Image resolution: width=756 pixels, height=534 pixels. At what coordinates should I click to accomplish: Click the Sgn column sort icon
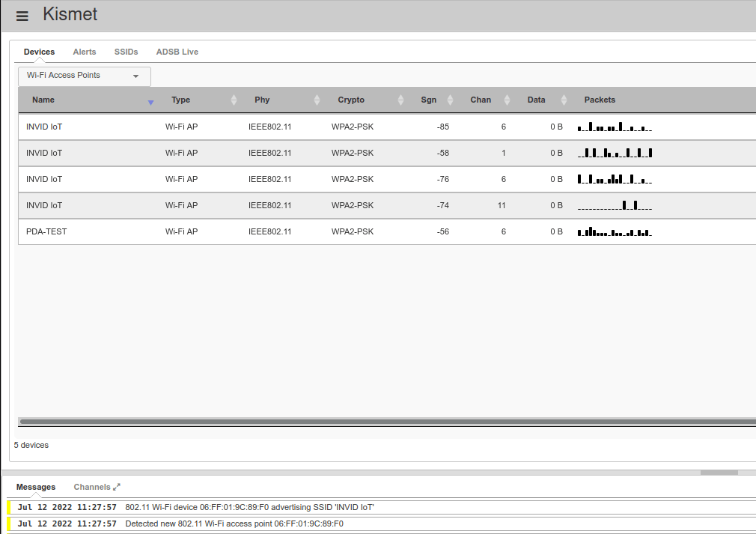click(450, 100)
